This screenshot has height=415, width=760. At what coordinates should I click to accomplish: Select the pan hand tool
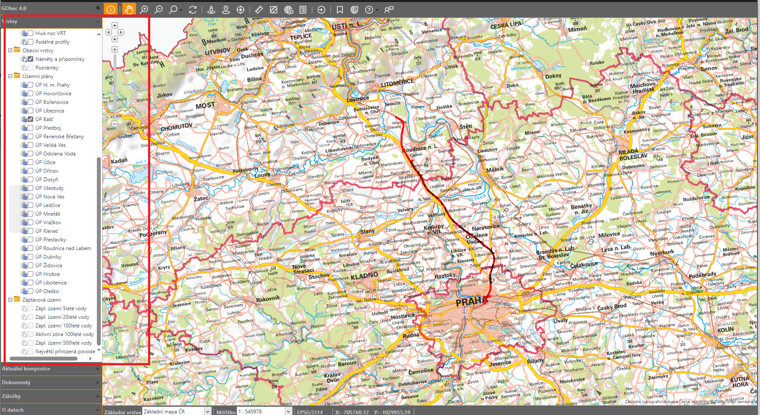128,9
